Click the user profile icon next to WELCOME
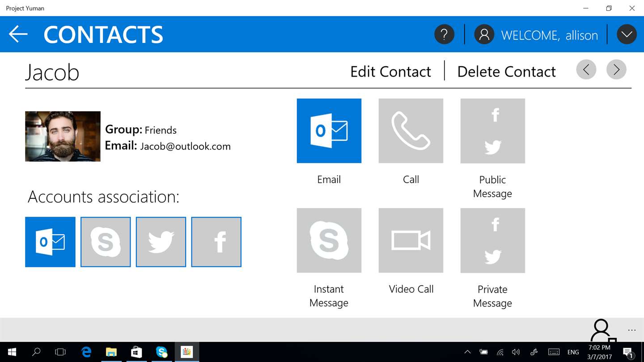The width and height of the screenshot is (644, 362). pos(484,34)
